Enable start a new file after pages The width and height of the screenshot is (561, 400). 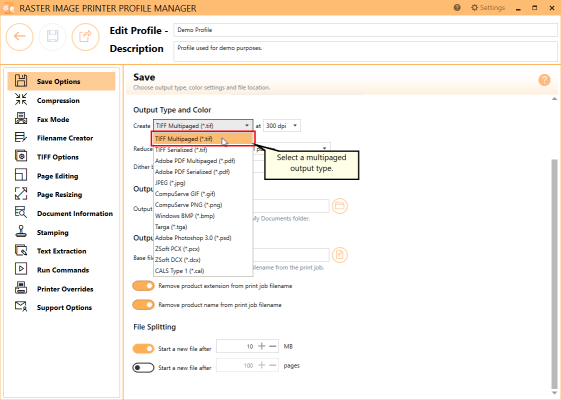[143, 367]
